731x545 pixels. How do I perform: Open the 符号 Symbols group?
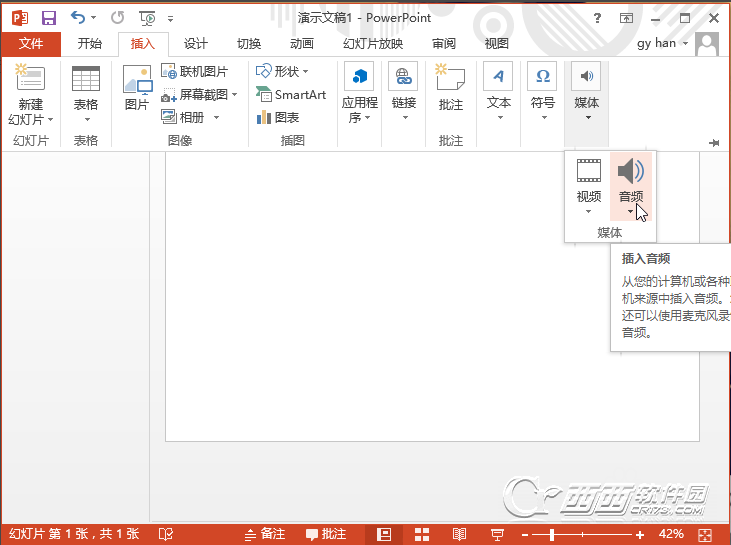543,92
